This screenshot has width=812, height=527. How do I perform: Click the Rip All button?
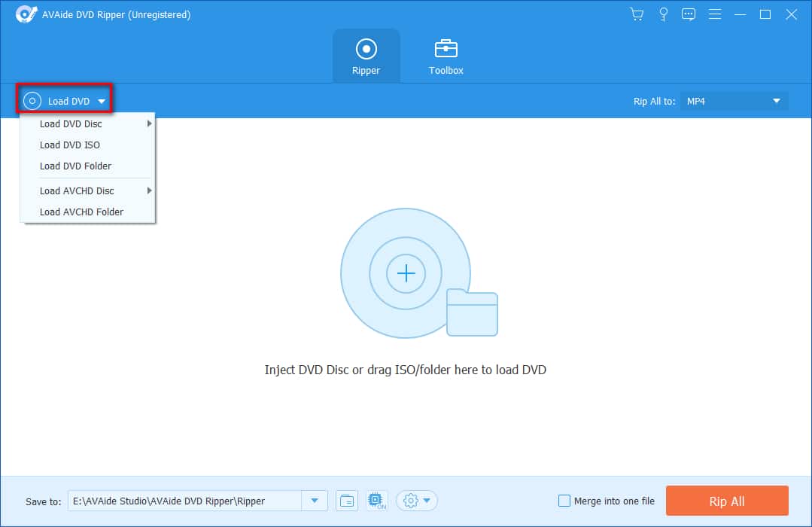tap(727, 501)
